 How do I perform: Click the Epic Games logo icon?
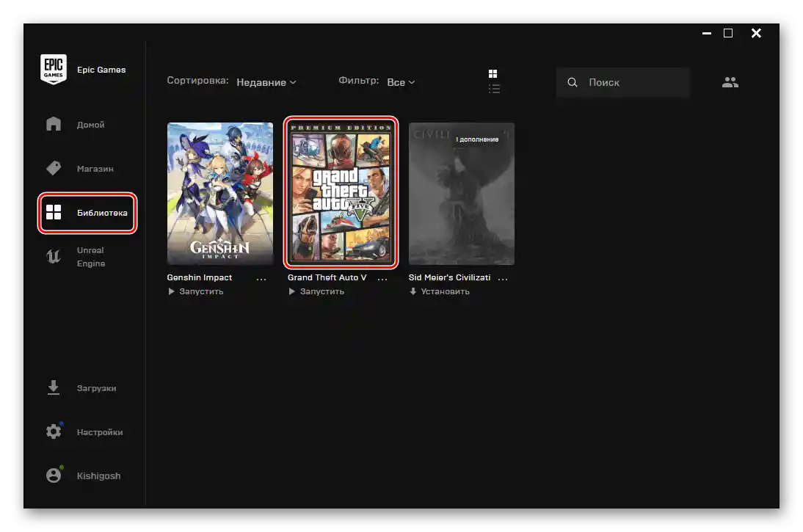point(54,69)
